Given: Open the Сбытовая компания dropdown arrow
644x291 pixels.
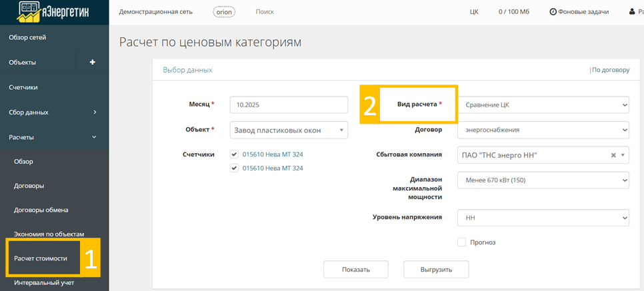Looking at the screenshot, I should [x=623, y=155].
